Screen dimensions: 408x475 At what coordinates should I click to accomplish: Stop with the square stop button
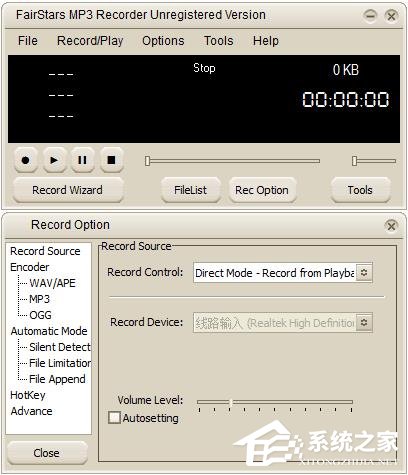pos(112,160)
